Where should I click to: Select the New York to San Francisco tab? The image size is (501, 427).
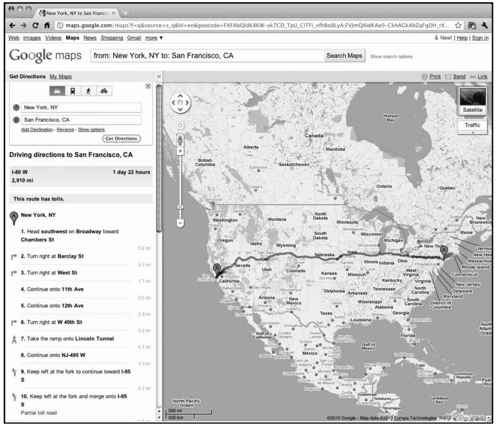click(x=77, y=13)
